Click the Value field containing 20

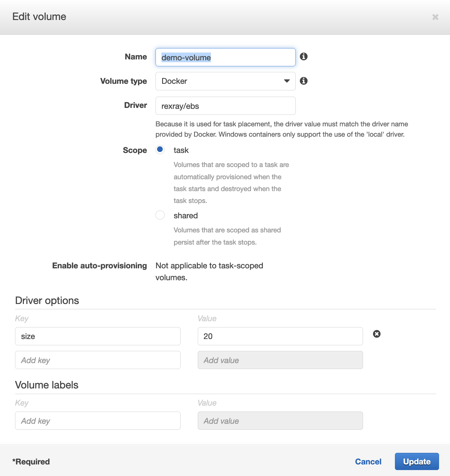(x=280, y=336)
